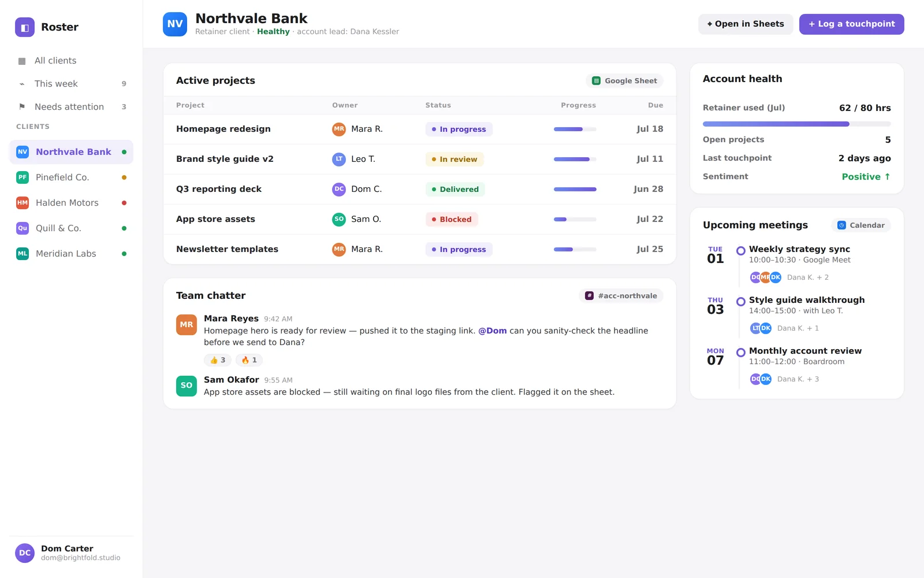This screenshot has width=924, height=578.
Task: Click the large NV logo in header
Action: pyautogui.click(x=175, y=24)
